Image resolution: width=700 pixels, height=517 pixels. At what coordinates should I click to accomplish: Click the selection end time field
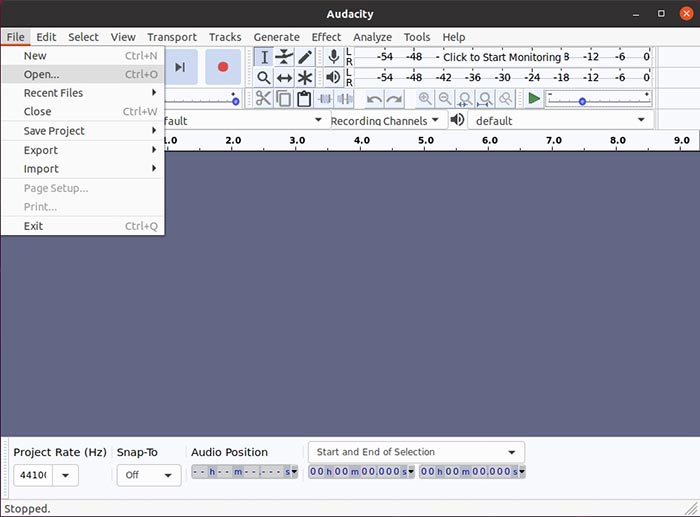point(469,471)
